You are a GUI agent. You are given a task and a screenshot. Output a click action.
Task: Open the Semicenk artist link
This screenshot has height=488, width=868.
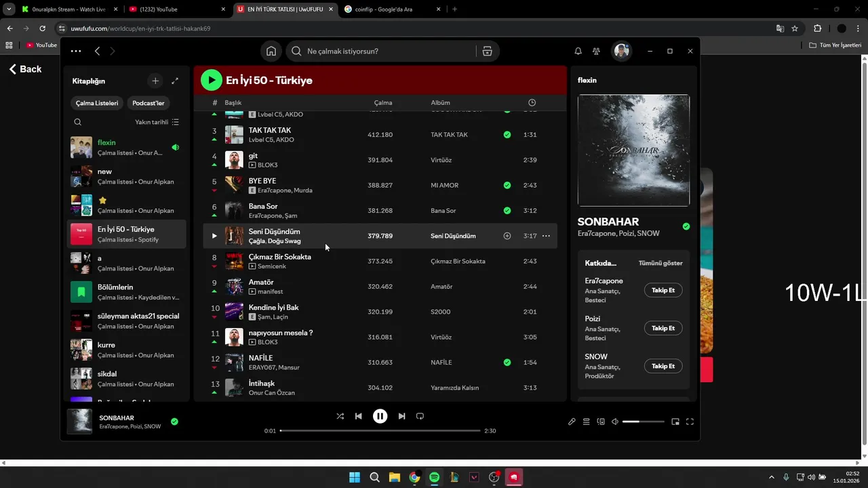272,266
